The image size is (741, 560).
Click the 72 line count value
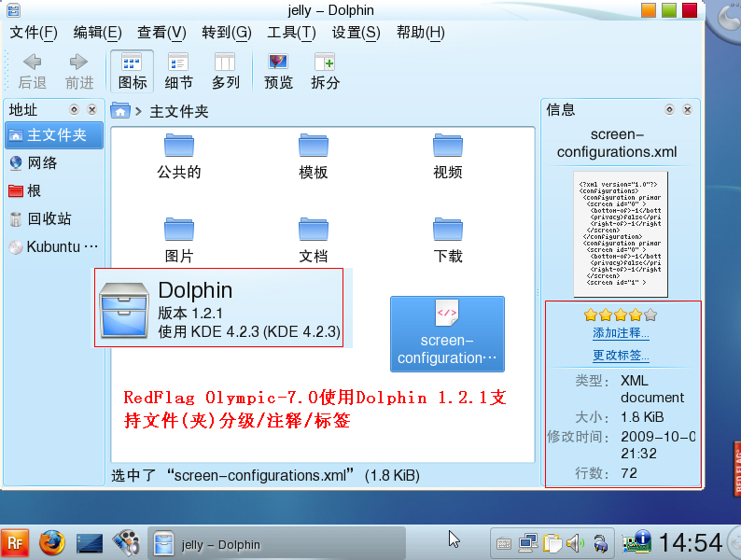click(x=629, y=473)
